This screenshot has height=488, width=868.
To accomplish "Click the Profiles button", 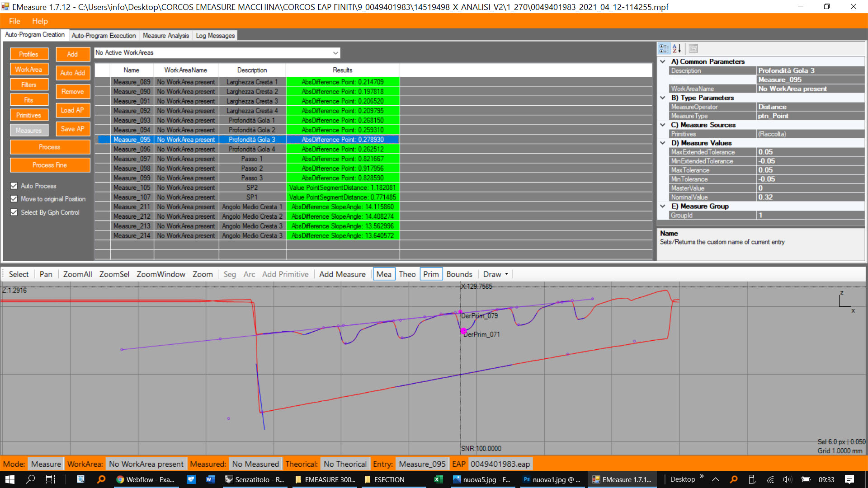I will (x=28, y=54).
